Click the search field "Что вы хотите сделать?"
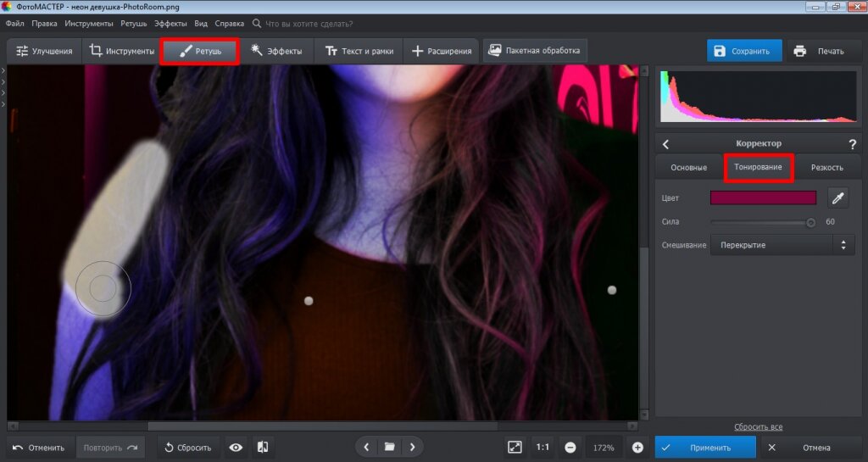The width and height of the screenshot is (868, 462). (309, 24)
